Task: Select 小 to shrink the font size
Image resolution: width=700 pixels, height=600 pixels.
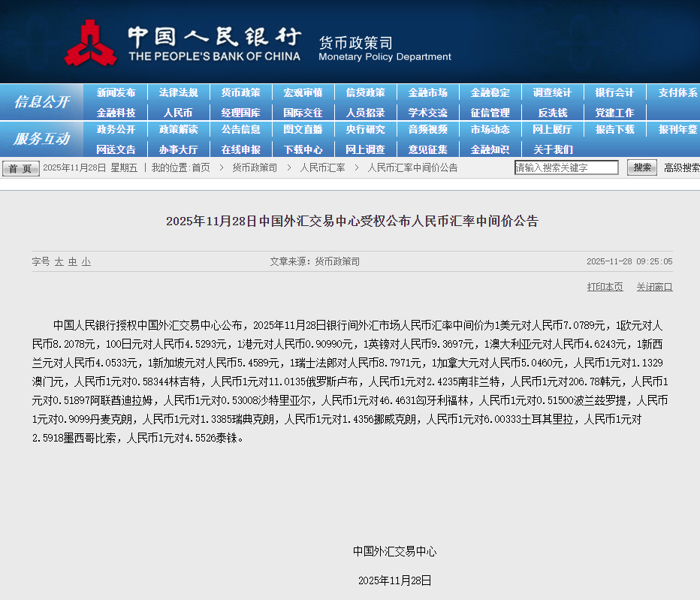Action: point(85,261)
